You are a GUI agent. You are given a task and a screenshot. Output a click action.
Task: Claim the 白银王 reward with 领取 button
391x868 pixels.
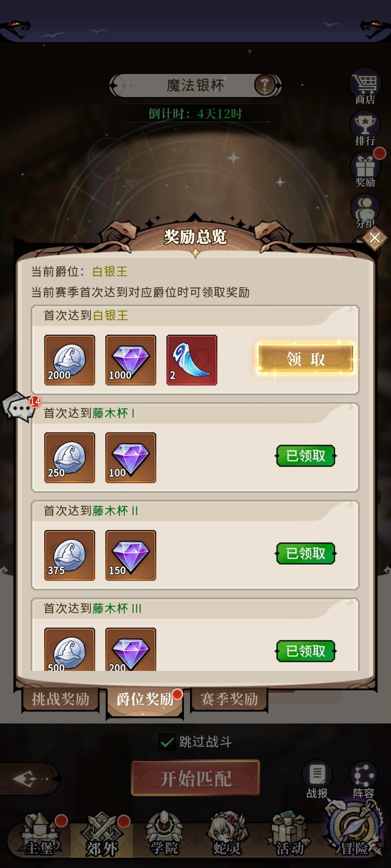pos(306,359)
